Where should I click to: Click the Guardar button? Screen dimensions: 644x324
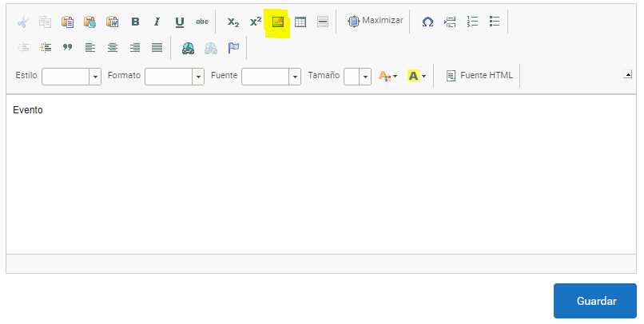[595, 301]
